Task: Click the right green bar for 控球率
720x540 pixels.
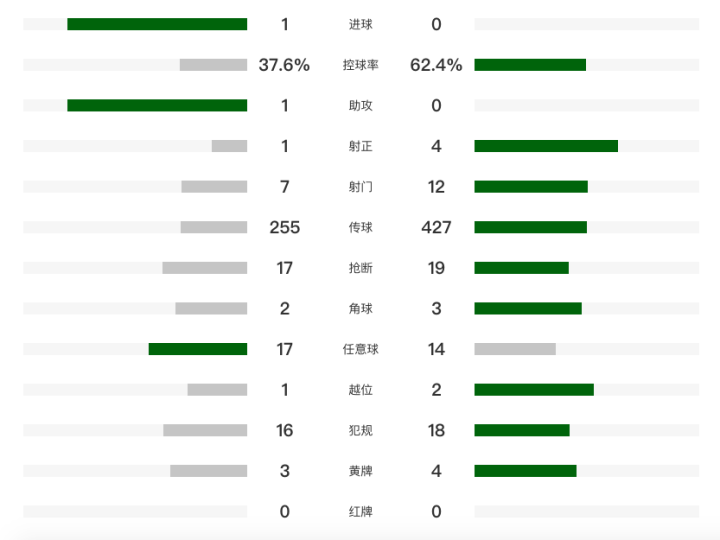Action: (530, 65)
